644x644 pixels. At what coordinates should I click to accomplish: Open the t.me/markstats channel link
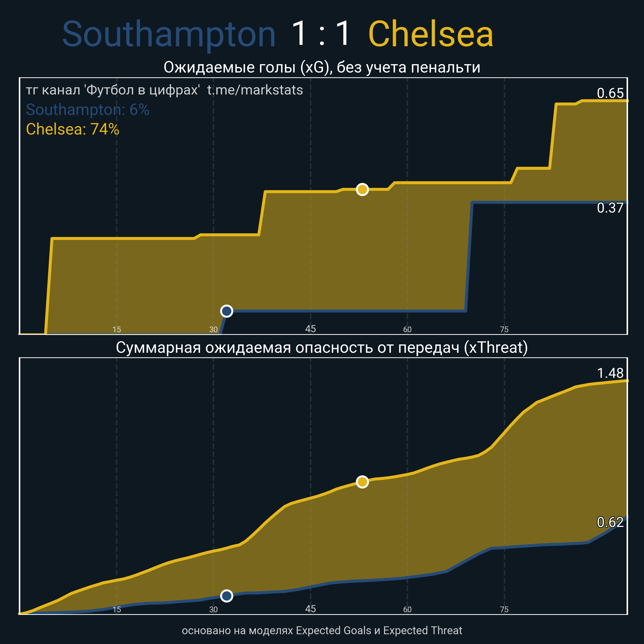coord(255,90)
